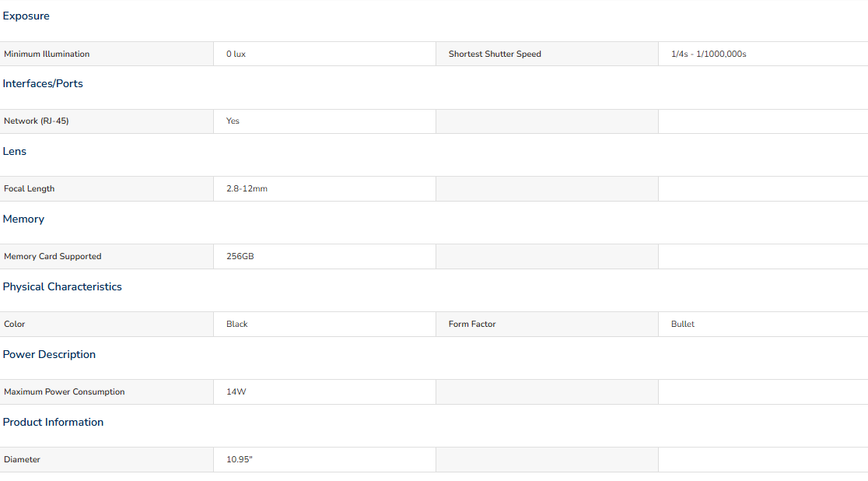Screen dimensions: 868x481
Task: Select the Minimum Illumination label cell
Action: tap(107, 54)
